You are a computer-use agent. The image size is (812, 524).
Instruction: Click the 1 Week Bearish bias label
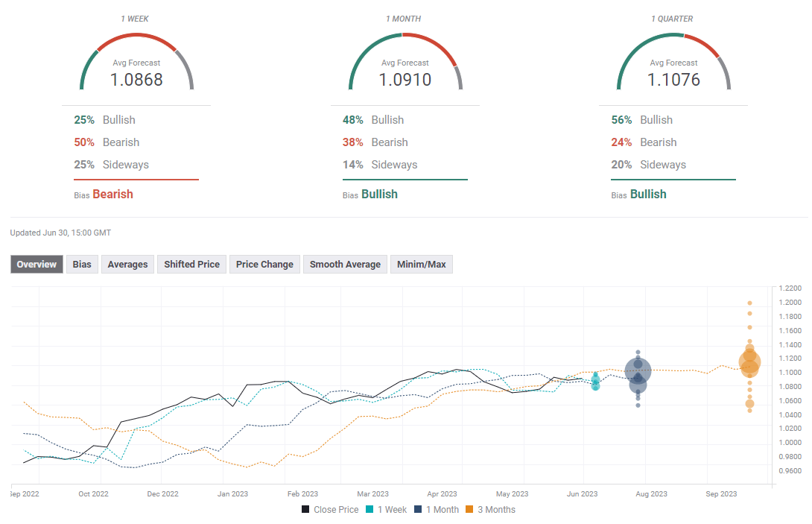click(x=112, y=195)
